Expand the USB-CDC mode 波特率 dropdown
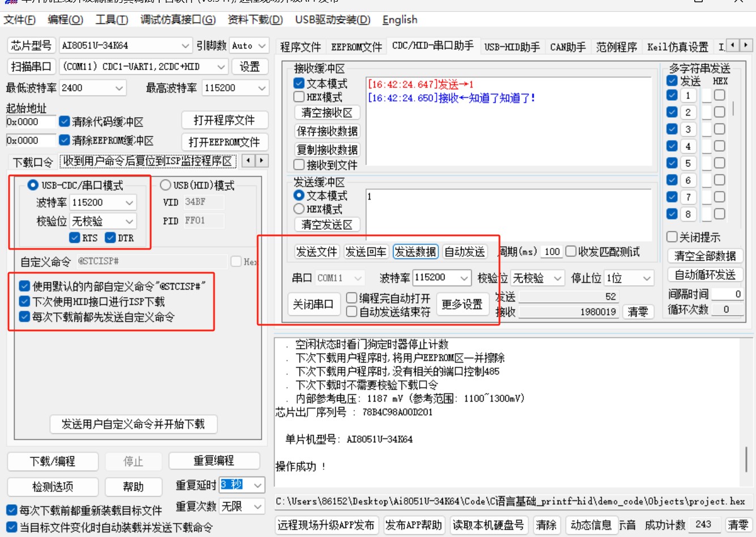756x537 pixels. (x=130, y=203)
